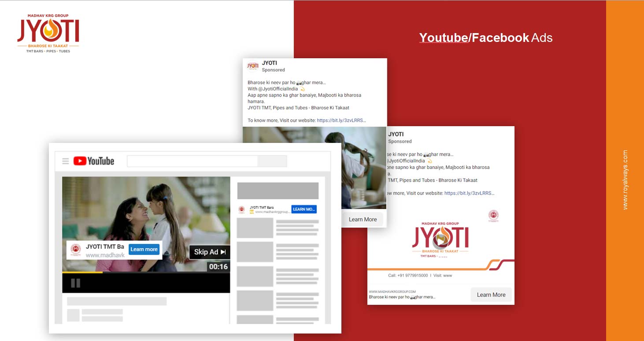The width and height of the screenshot is (644, 341).
Task: Click the yellow video progress bar
Action: click(x=82, y=272)
